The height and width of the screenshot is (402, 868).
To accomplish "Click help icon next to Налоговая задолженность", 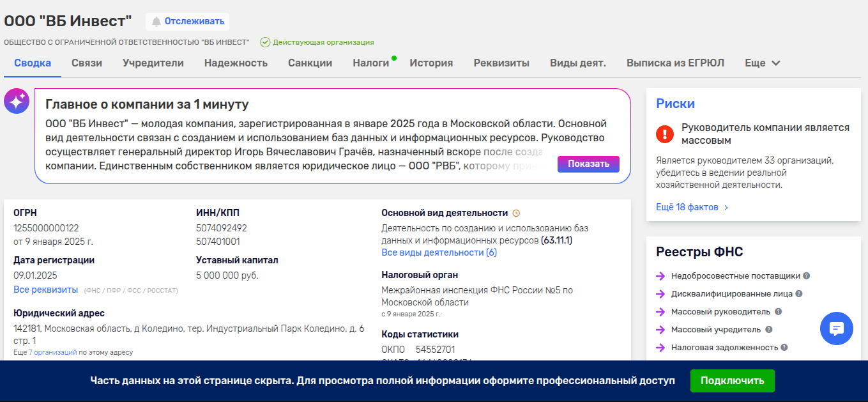I will pyautogui.click(x=784, y=348).
